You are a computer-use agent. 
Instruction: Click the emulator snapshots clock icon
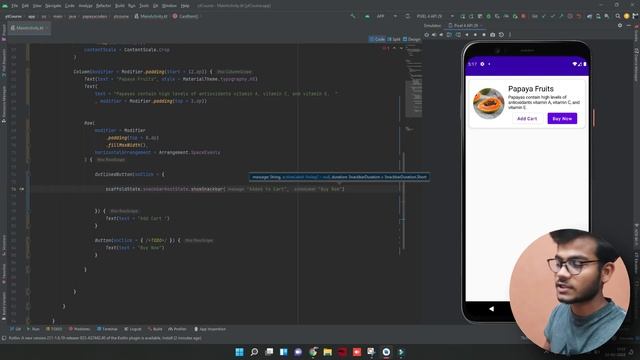[501, 35]
